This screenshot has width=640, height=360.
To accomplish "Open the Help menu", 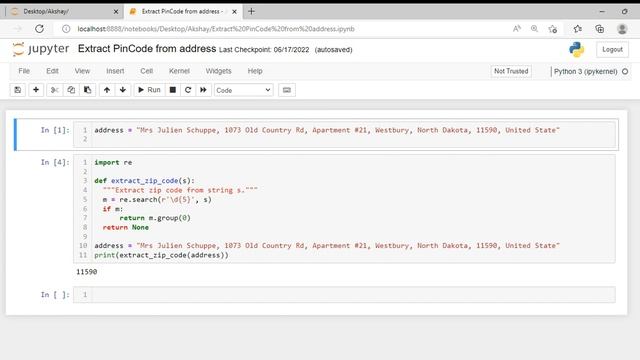I will point(255,71).
